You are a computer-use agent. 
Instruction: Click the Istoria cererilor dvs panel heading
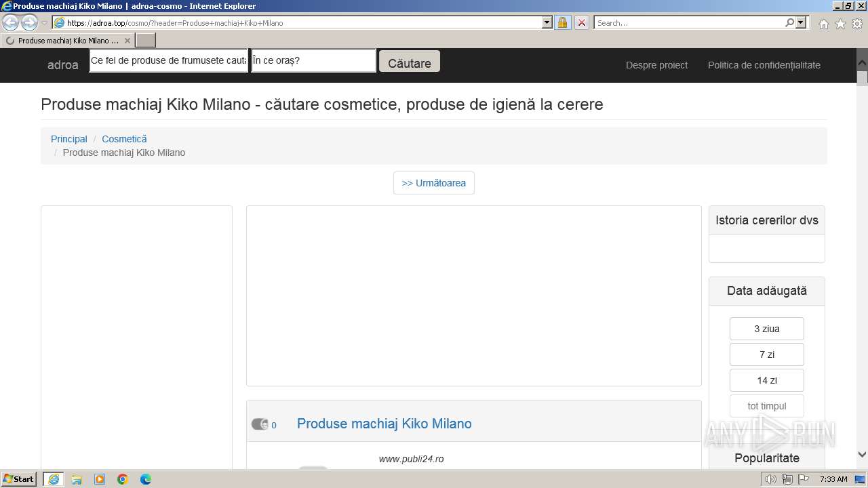coord(767,220)
